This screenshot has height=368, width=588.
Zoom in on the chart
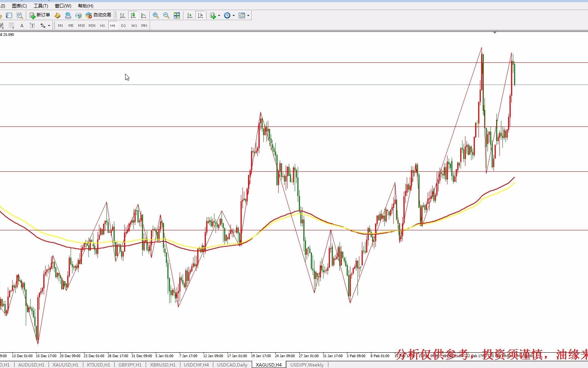point(156,15)
